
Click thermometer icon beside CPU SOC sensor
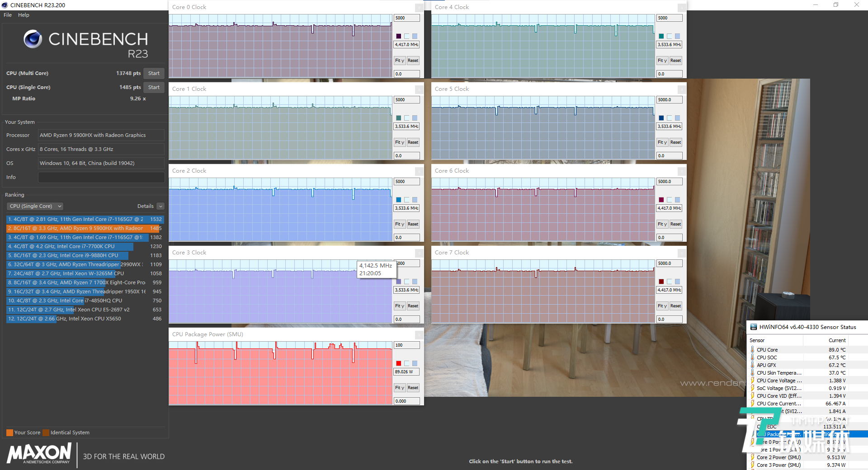click(x=752, y=357)
